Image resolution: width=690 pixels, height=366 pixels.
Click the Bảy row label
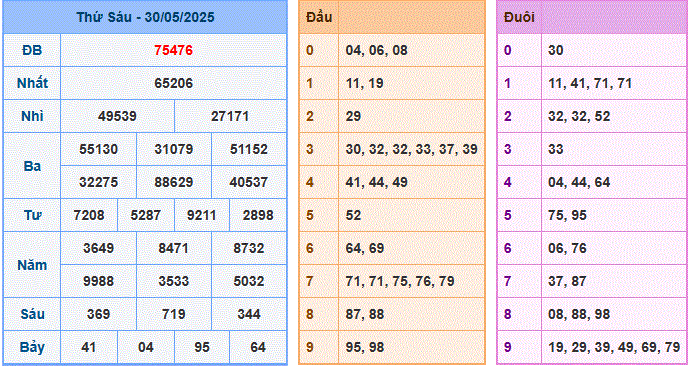(32, 347)
